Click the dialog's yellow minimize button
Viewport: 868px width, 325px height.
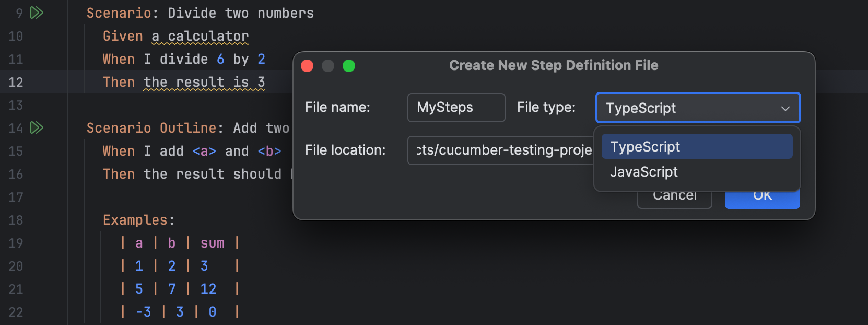[329, 66]
